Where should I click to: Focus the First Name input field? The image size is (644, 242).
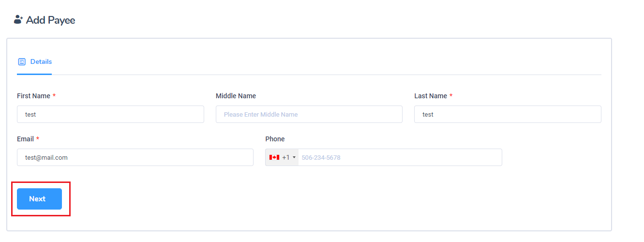[x=110, y=114]
